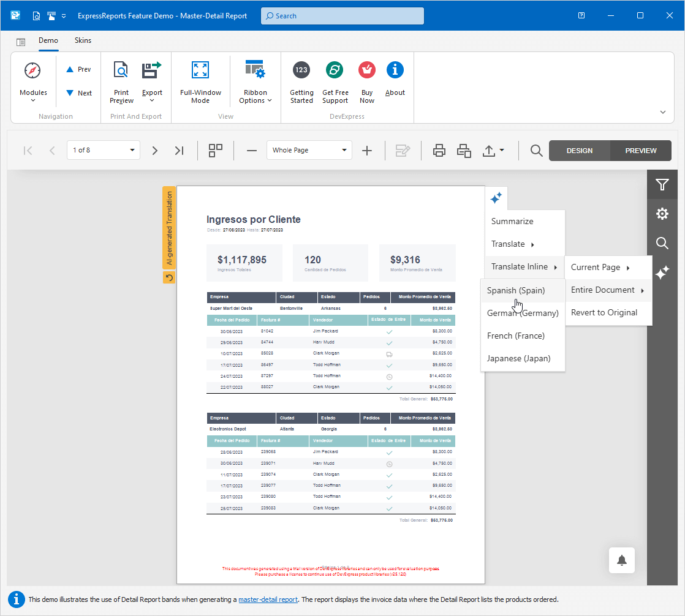Open the export options dropdown arrow

tap(501, 150)
